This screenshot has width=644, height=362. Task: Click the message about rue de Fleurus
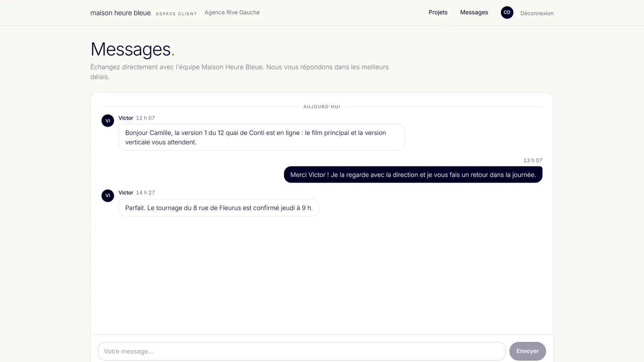[219, 208]
